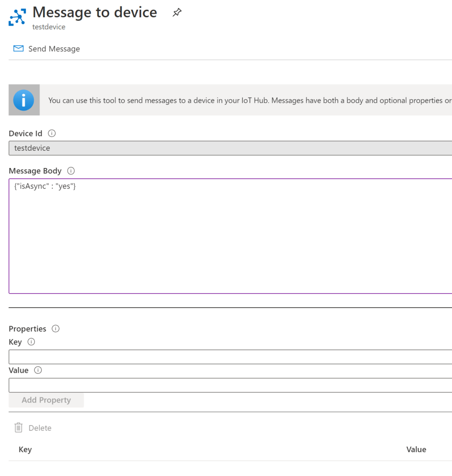The width and height of the screenshot is (452, 476).
Task: Click the property Key input field
Action: [x=230, y=357]
